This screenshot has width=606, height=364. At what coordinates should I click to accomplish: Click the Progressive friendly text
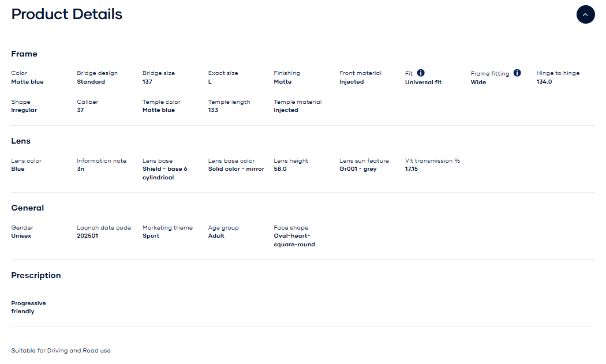[x=28, y=307]
